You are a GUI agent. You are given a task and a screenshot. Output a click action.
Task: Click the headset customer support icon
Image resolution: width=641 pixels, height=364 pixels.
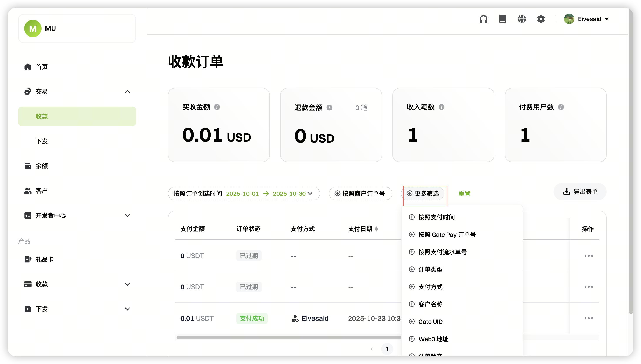(x=483, y=19)
